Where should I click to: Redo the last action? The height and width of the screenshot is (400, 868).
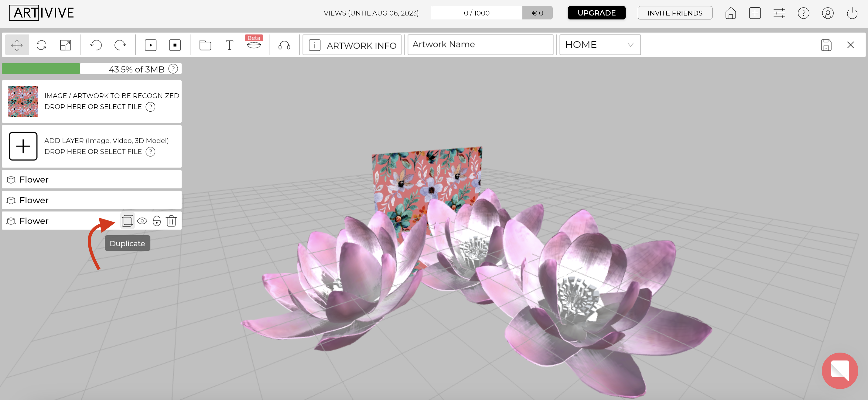[120, 45]
